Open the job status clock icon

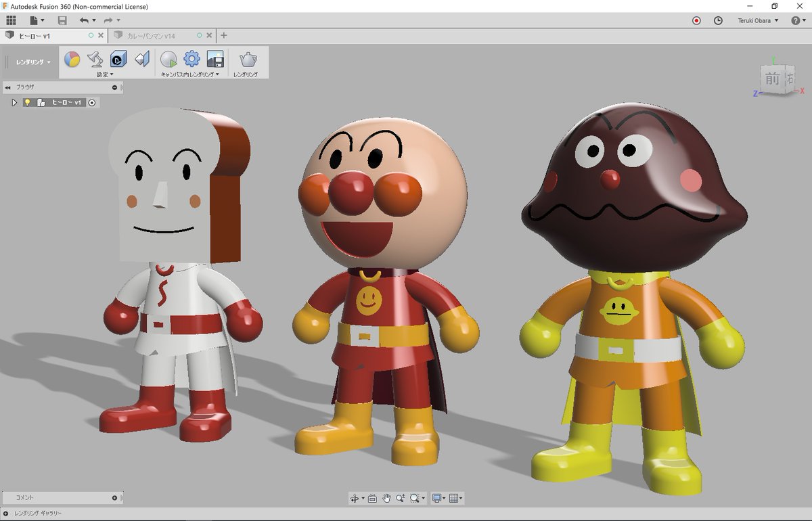pos(718,20)
